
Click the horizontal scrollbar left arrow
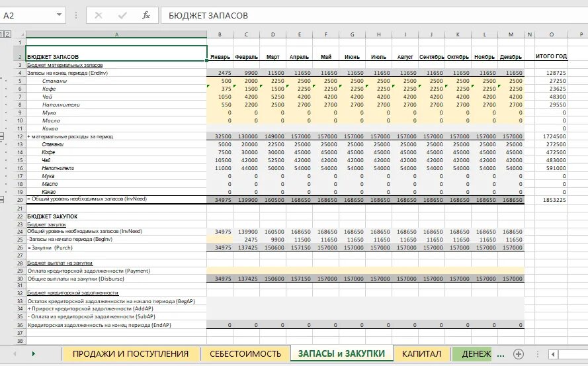553,354
